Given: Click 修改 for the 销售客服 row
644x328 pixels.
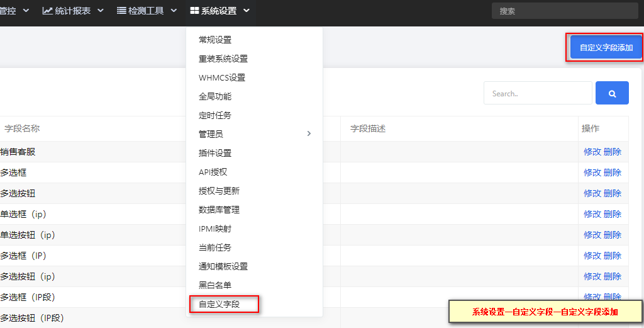Looking at the screenshot, I should point(592,152).
